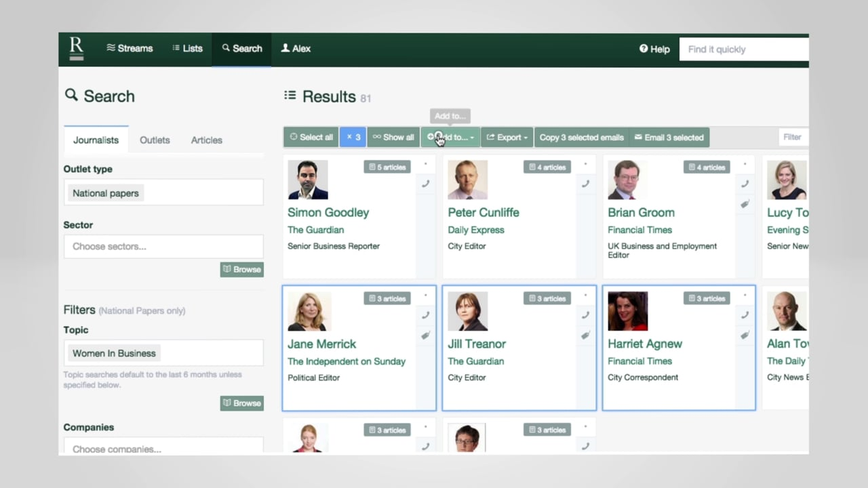Switch to the Outlets tab

(155, 140)
